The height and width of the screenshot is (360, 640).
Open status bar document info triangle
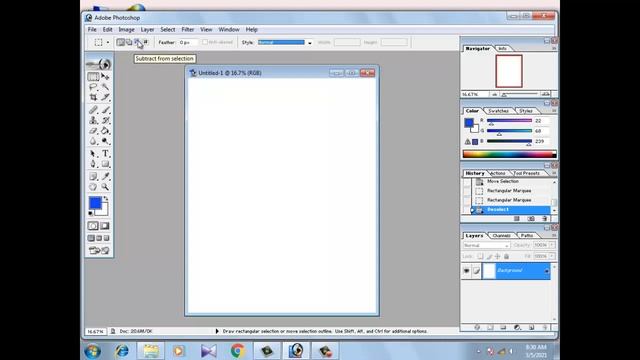click(x=217, y=331)
